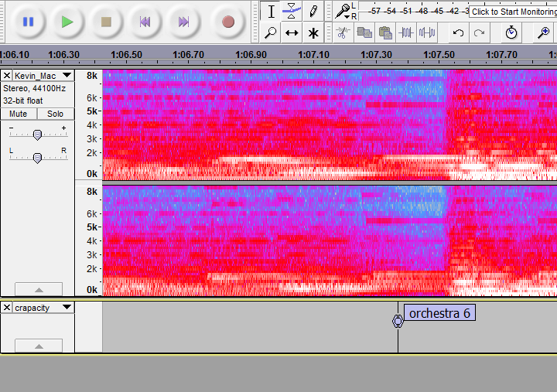557x392 pixels.
Task: Click the Kevin_Mac gain slider handle
Action: pos(37,135)
